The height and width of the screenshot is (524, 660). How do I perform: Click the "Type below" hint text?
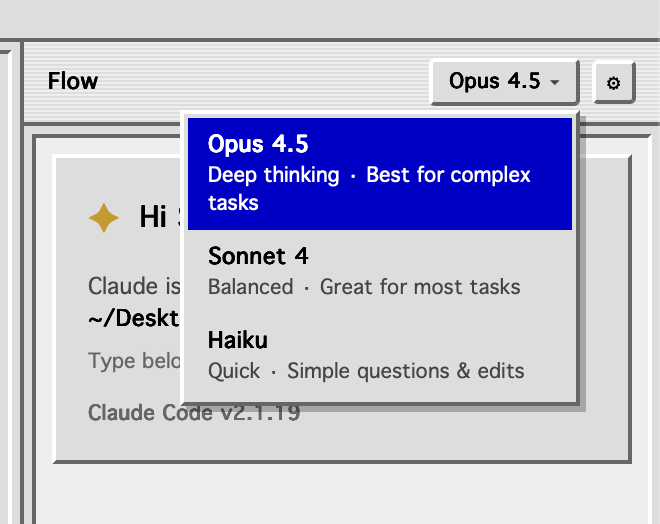(x=134, y=361)
